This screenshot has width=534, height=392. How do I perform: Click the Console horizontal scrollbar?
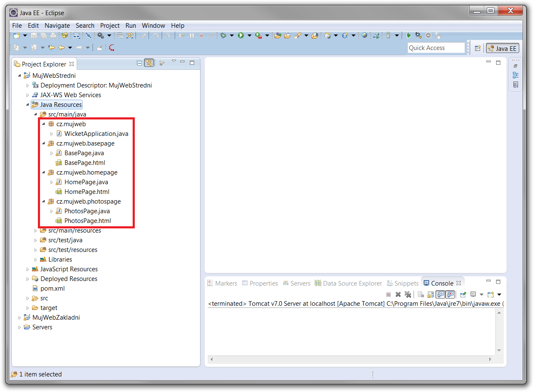(x=350, y=360)
